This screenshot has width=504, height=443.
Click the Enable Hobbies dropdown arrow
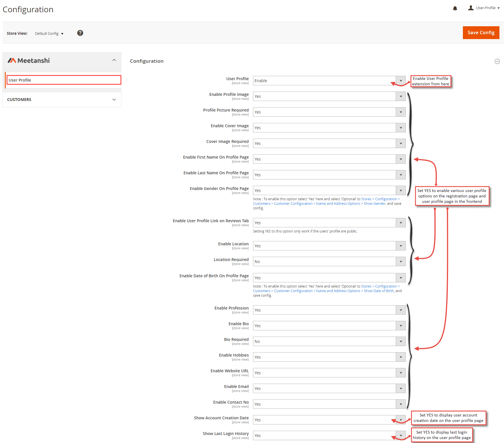click(x=401, y=357)
